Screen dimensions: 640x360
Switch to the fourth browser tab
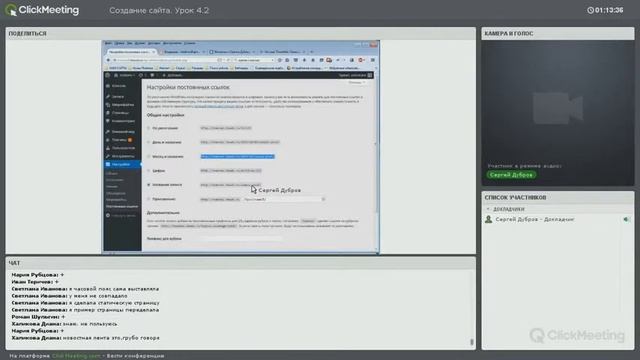282,52
